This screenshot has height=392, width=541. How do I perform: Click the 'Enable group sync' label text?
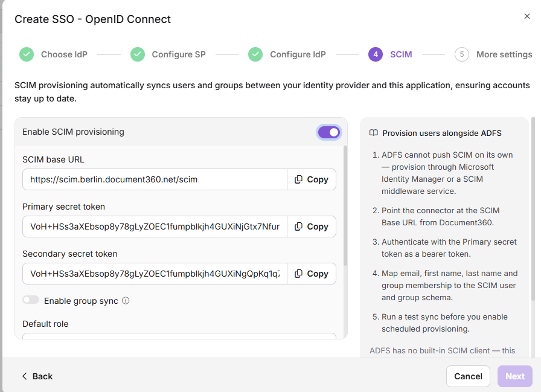coord(81,301)
